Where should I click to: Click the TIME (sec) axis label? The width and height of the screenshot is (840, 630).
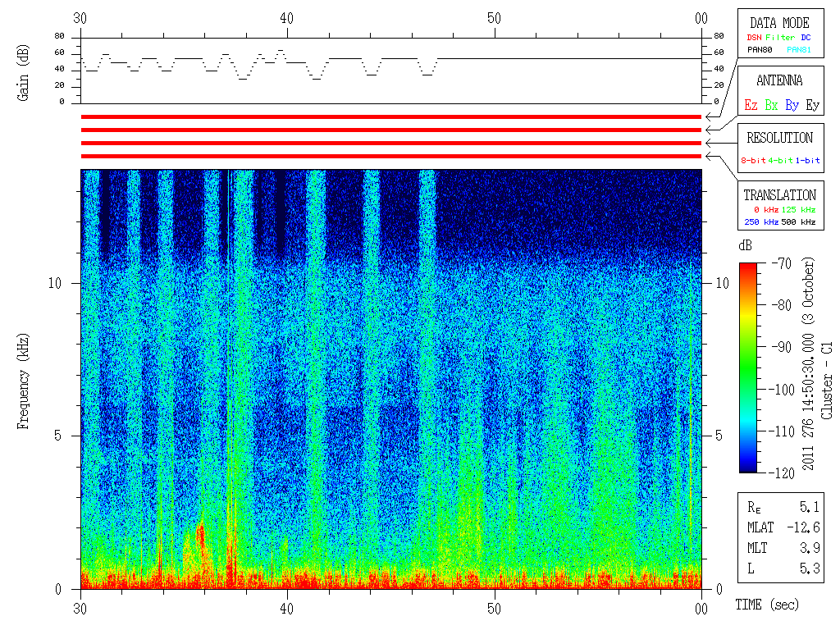point(767,605)
